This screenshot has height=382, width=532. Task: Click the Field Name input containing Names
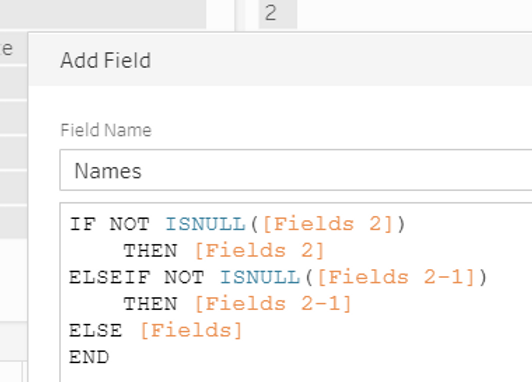tap(296, 170)
